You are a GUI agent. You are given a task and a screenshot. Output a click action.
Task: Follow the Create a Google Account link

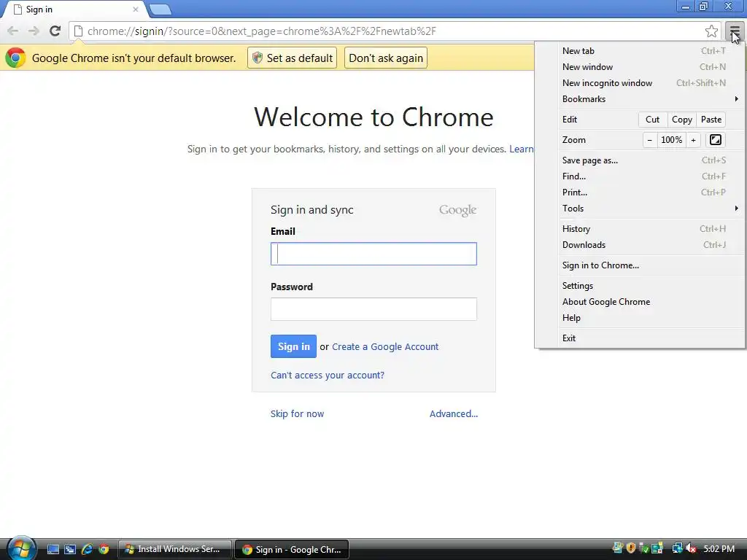(x=385, y=347)
